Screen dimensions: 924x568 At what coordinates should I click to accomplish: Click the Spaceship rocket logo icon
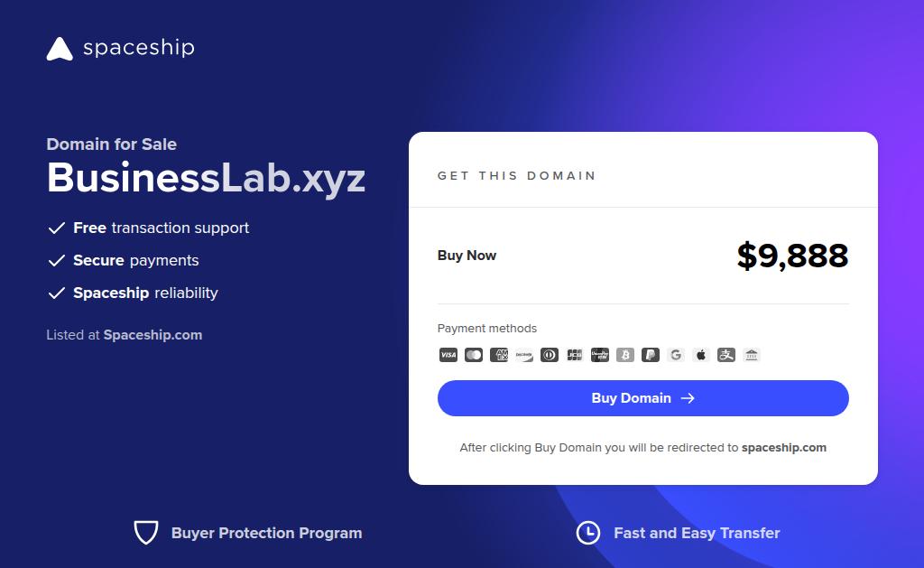tap(60, 49)
